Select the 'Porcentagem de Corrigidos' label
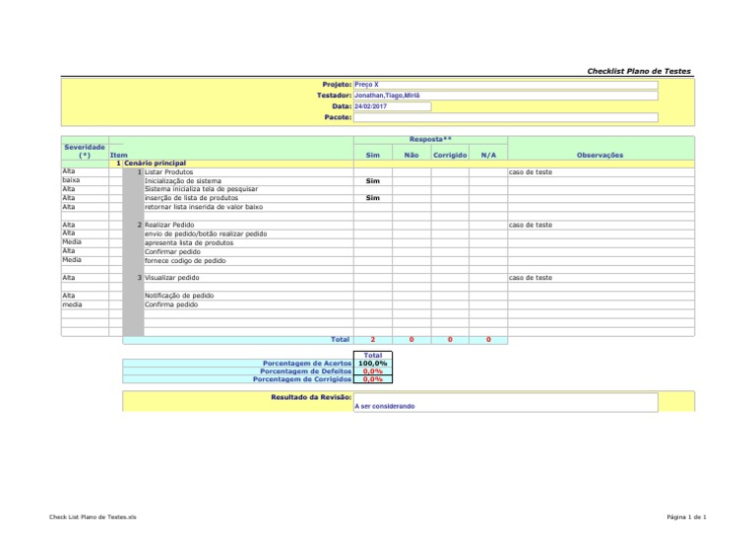 click(x=302, y=379)
